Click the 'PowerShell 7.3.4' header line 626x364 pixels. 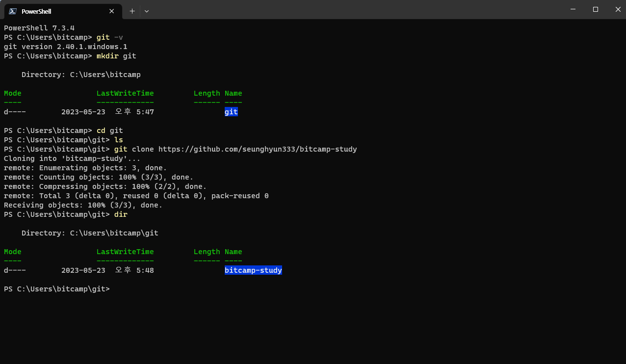pyautogui.click(x=39, y=28)
